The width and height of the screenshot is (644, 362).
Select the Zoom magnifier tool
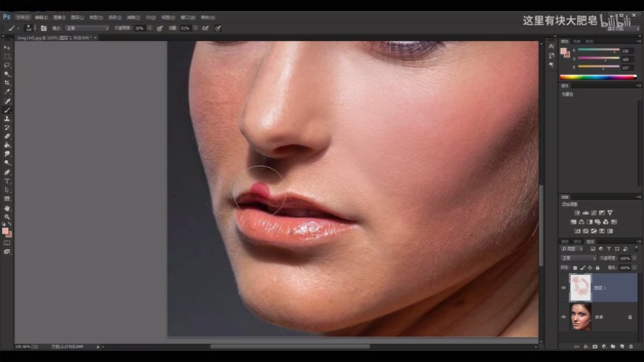(x=7, y=216)
